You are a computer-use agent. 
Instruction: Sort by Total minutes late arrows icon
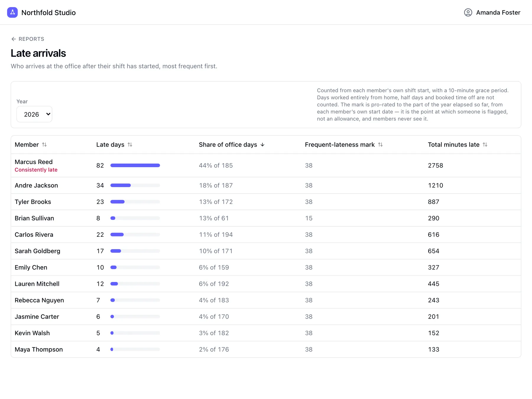485,145
